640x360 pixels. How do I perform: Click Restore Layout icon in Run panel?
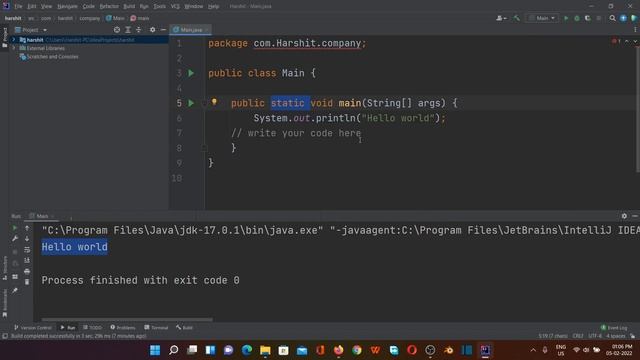15,277
